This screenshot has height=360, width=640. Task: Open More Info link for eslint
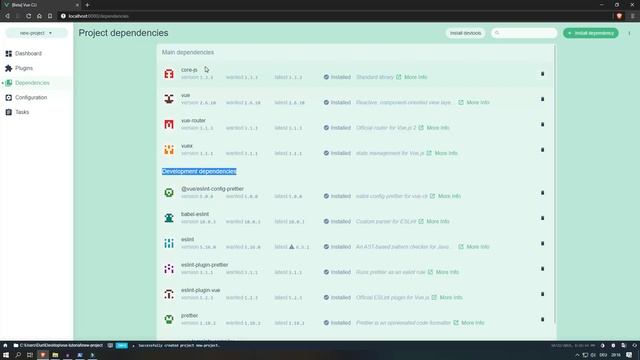tap(474, 247)
